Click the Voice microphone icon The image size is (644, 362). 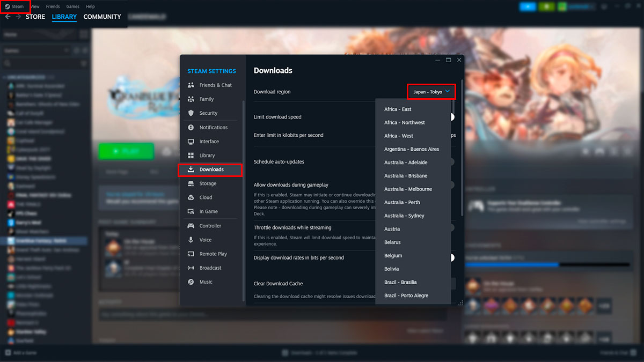tap(191, 240)
